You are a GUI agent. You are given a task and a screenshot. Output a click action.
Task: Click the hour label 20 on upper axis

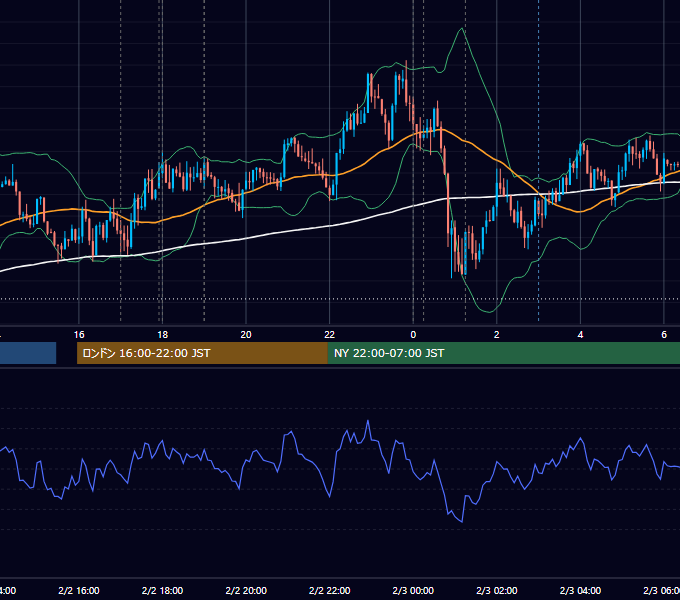coord(246,335)
